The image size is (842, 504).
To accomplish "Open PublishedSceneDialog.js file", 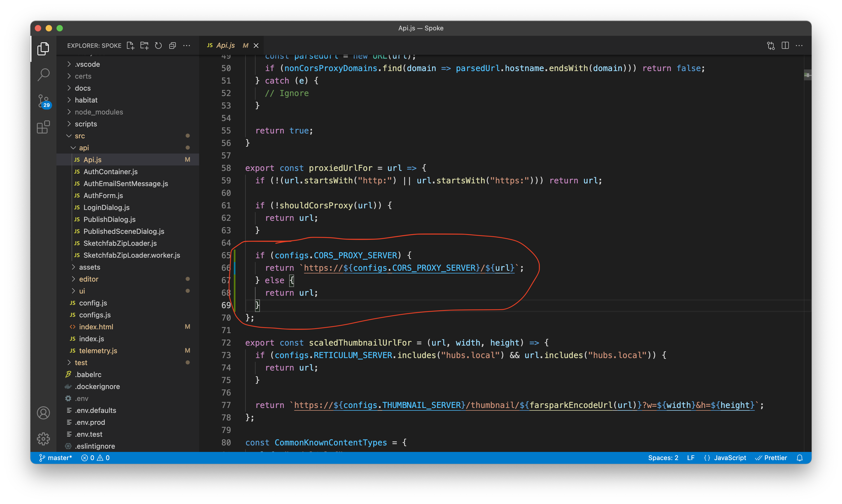I will point(128,231).
